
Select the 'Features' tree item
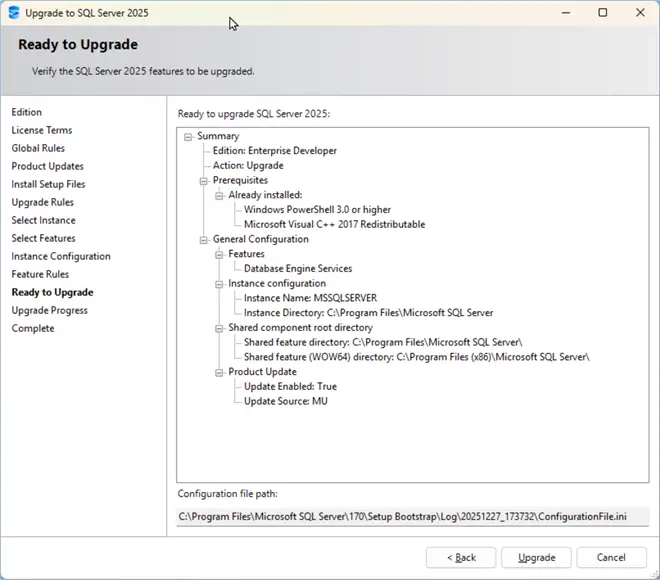246,254
